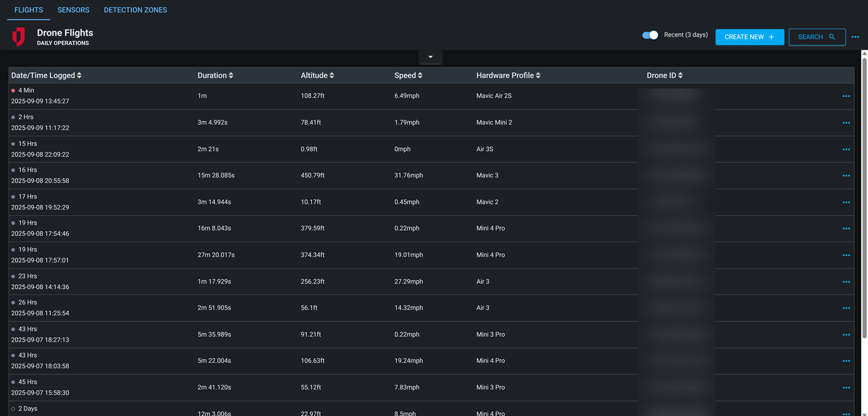The image size is (868, 416).
Task: Sort flights by the Speed column
Action: tap(421, 75)
